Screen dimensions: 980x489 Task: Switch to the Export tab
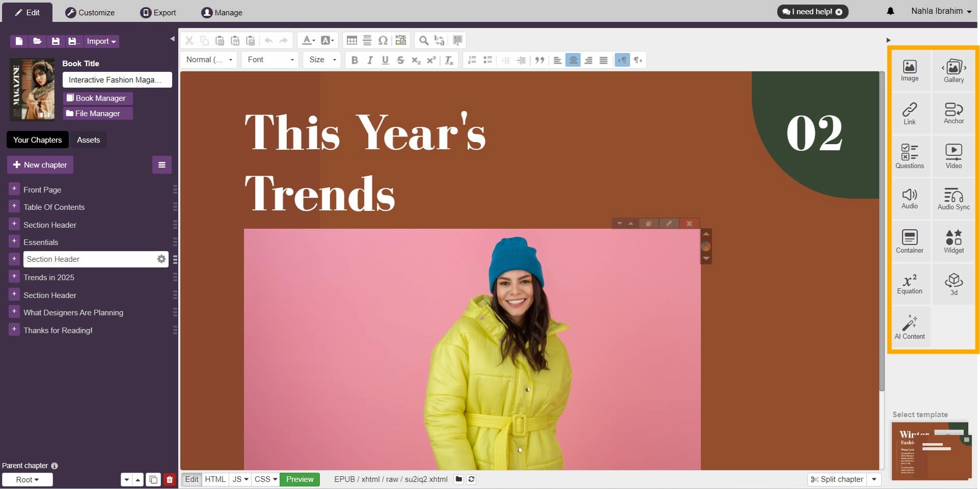coord(158,12)
